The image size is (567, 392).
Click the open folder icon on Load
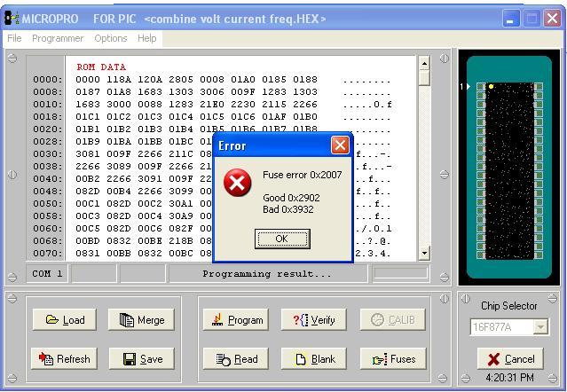point(52,319)
